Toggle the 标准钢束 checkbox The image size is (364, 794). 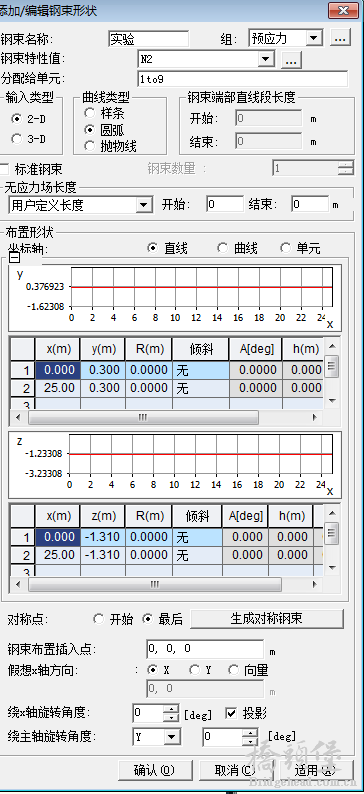point(5,169)
